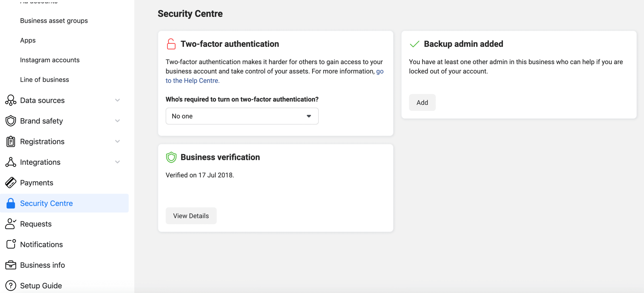Viewport: 644px width, 293px height.
Task: Expand the Brand safety section
Action: pyautogui.click(x=117, y=121)
